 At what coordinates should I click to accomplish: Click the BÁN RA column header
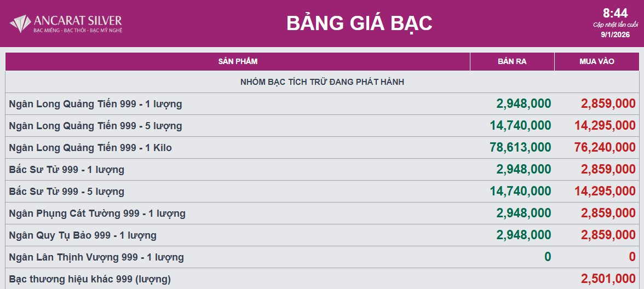(512, 61)
